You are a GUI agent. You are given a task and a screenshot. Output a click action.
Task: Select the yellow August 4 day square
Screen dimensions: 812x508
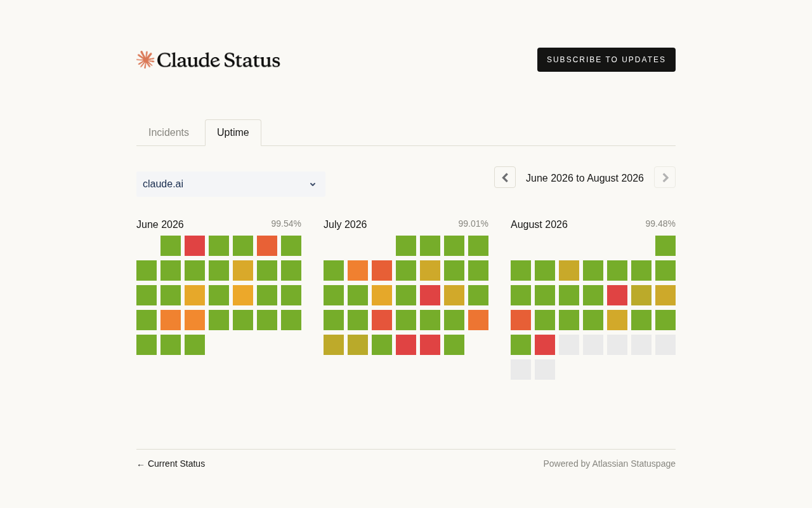click(569, 271)
